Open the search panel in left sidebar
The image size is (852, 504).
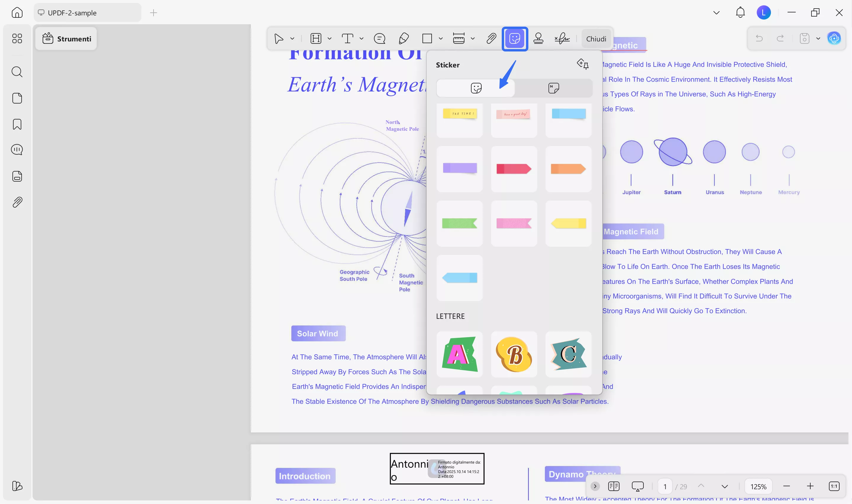point(17,72)
